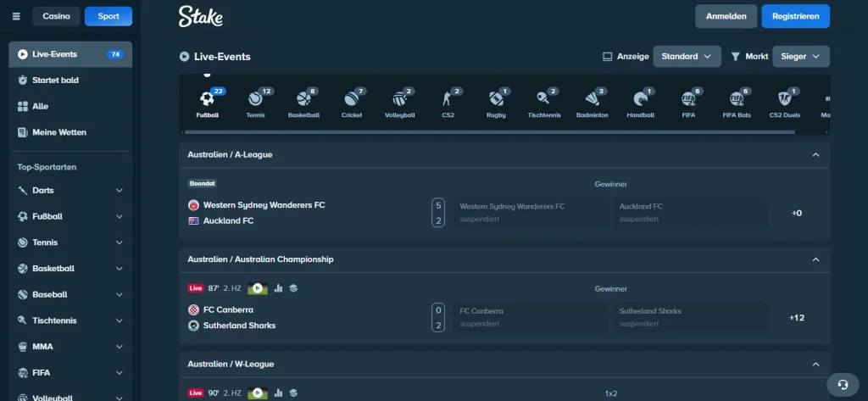Open Western Sydney Wanderers FC match
The height and width of the screenshot is (401, 868).
click(264, 205)
